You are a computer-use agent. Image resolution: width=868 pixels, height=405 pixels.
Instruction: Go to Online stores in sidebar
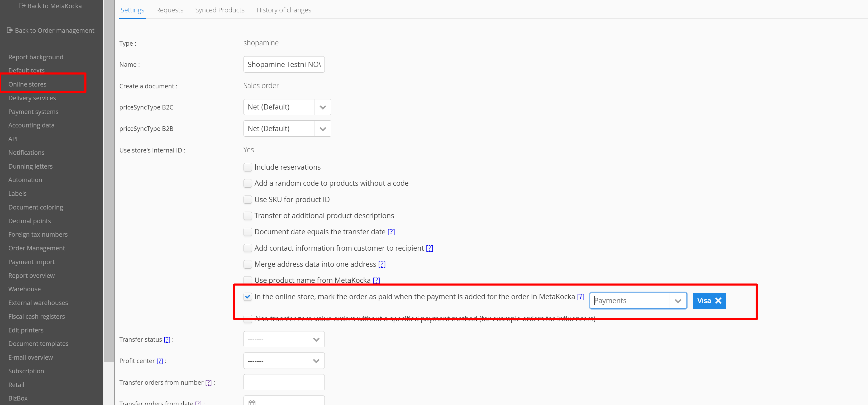27,84
